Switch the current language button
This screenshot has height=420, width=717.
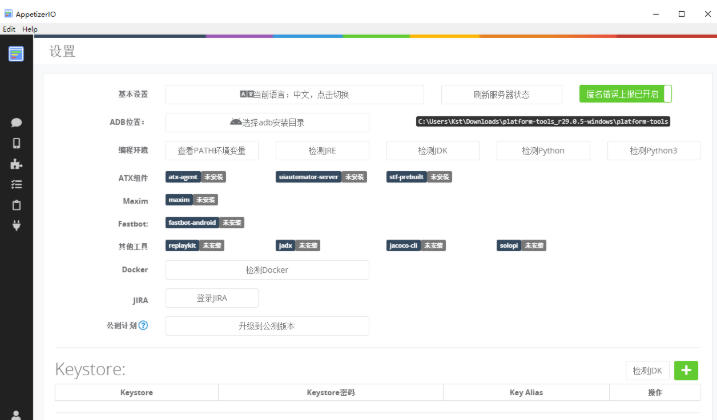[294, 95]
